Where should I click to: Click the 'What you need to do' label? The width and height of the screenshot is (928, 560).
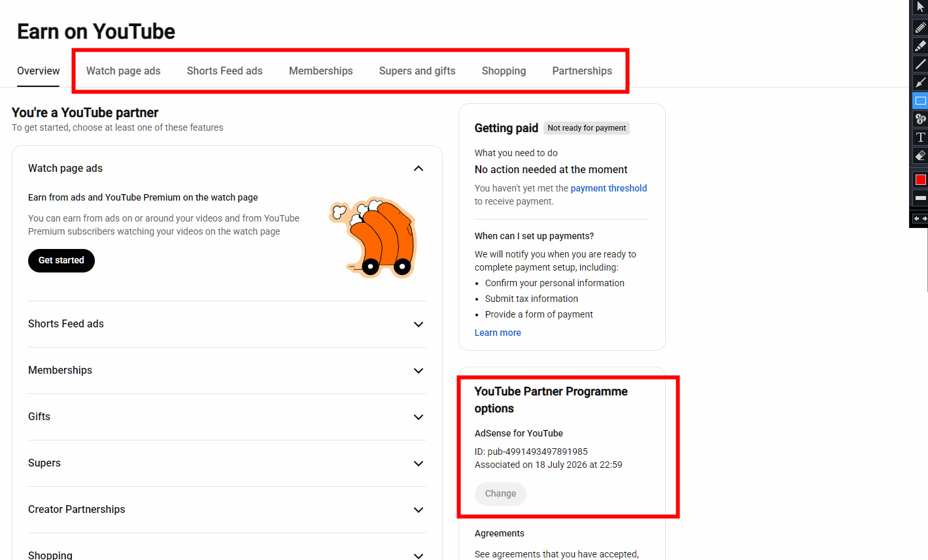coord(516,153)
